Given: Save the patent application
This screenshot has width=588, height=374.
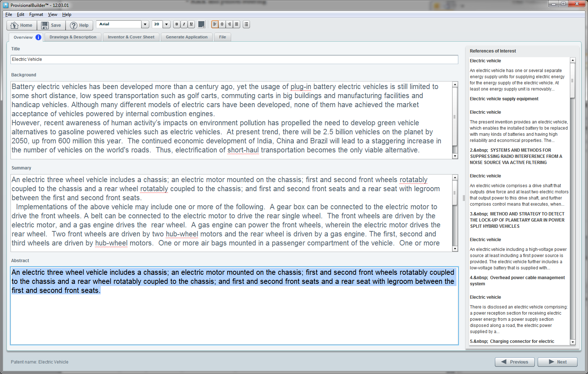Looking at the screenshot, I should tap(51, 25).
